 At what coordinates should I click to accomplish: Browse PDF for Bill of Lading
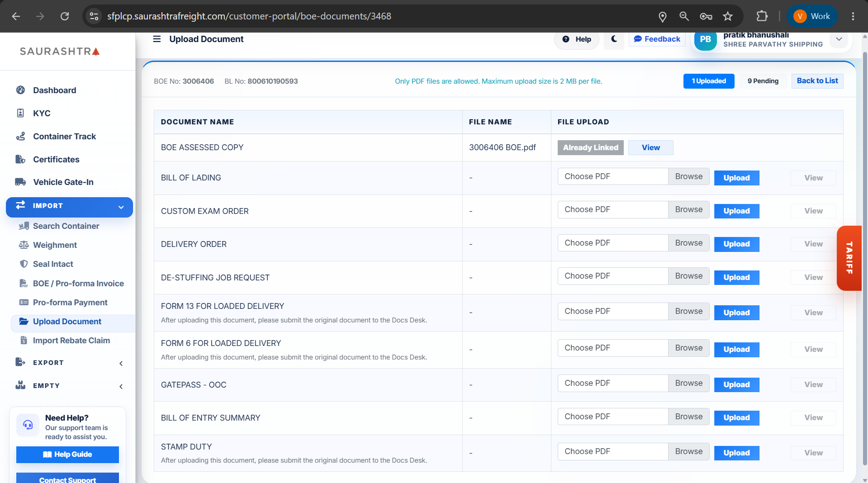pos(689,176)
